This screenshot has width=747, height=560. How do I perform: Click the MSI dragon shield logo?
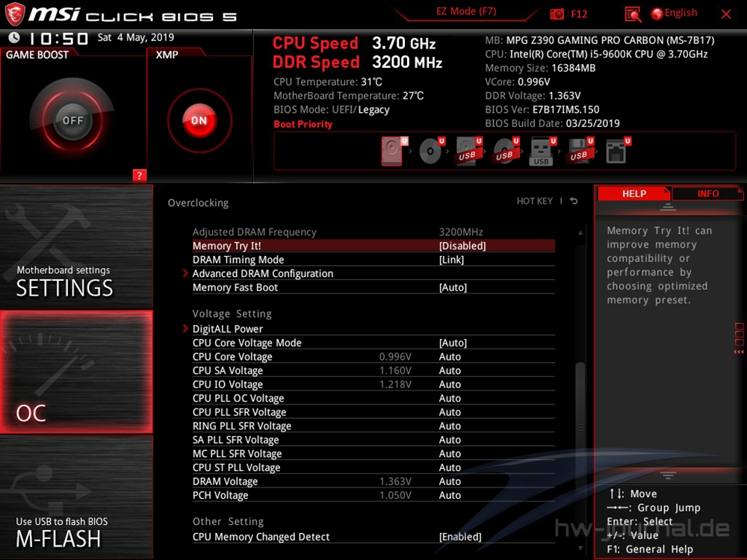coord(14,13)
